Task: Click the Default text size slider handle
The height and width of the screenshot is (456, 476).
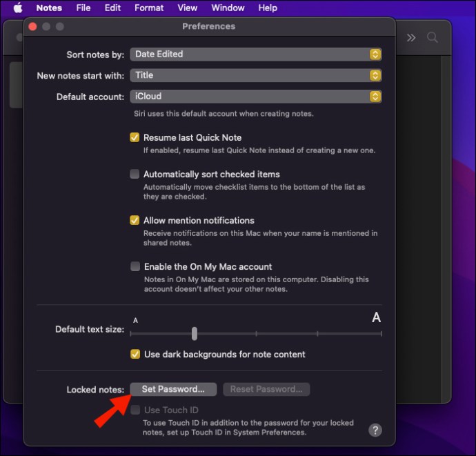Action: (195, 334)
